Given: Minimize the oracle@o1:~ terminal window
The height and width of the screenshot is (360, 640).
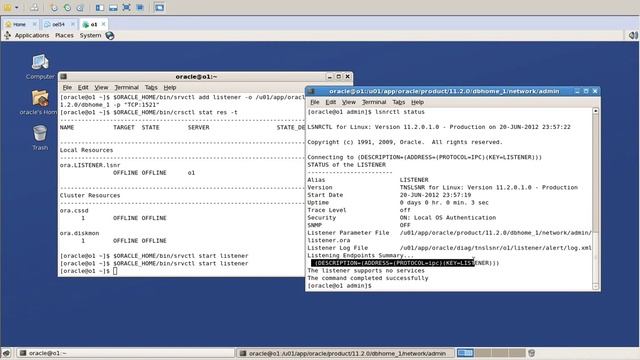Looking at the screenshot, I should click(x=330, y=76).
